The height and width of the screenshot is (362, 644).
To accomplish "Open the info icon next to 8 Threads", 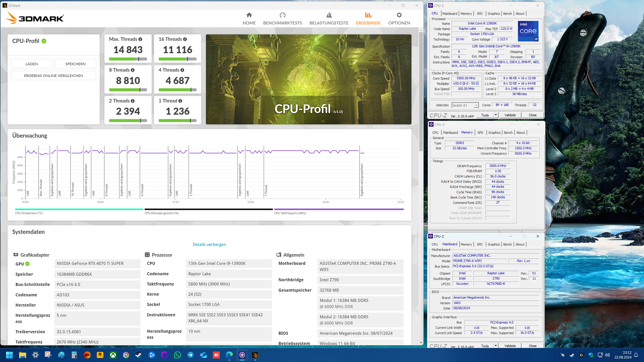I will tap(132, 70).
